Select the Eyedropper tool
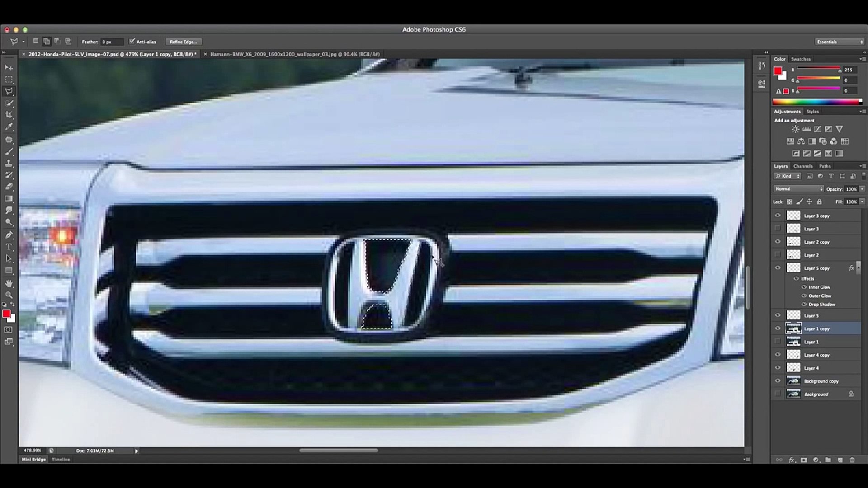This screenshot has height=488, width=868. [x=9, y=127]
